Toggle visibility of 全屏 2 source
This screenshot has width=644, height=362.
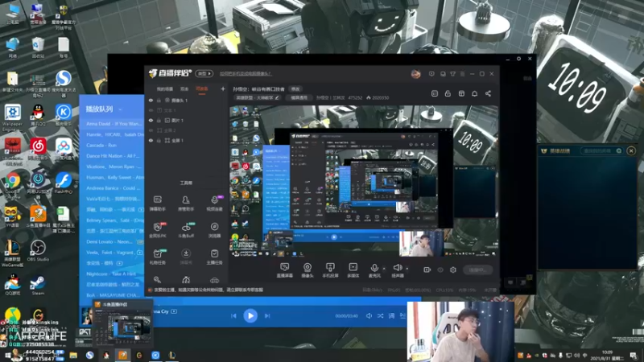click(x=151, y=130)
